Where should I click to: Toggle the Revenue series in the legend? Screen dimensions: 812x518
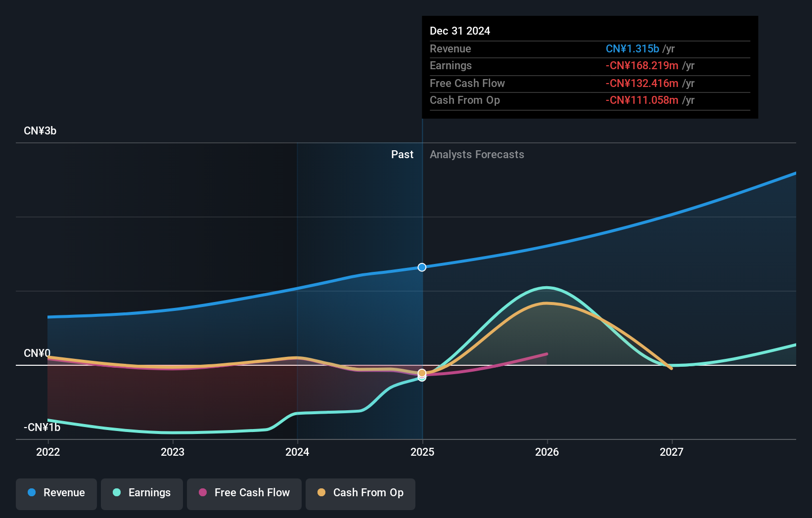click(x=56, y=494)
